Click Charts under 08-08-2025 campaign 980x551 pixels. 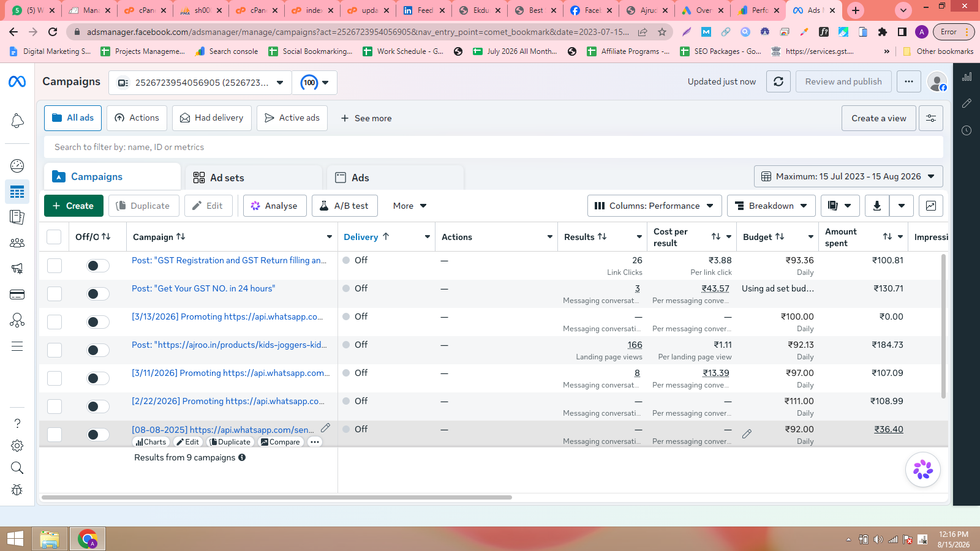(151, 442)
